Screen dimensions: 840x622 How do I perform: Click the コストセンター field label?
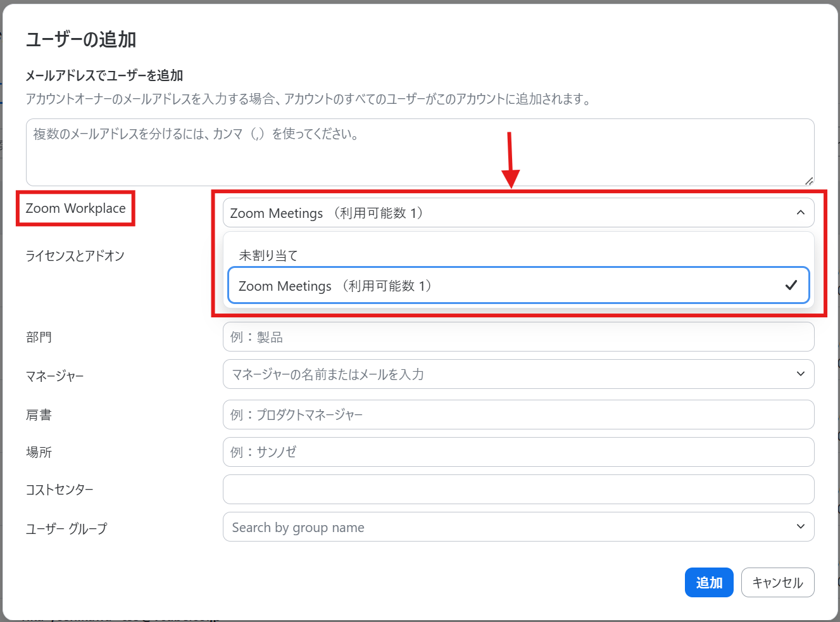60,490
